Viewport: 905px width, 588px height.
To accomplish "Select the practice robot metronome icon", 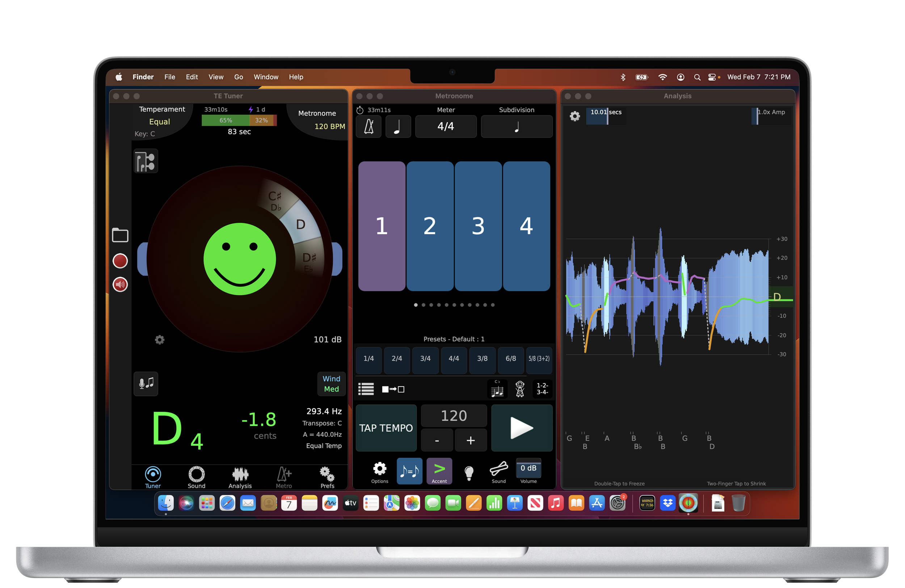I will [520, 389].
